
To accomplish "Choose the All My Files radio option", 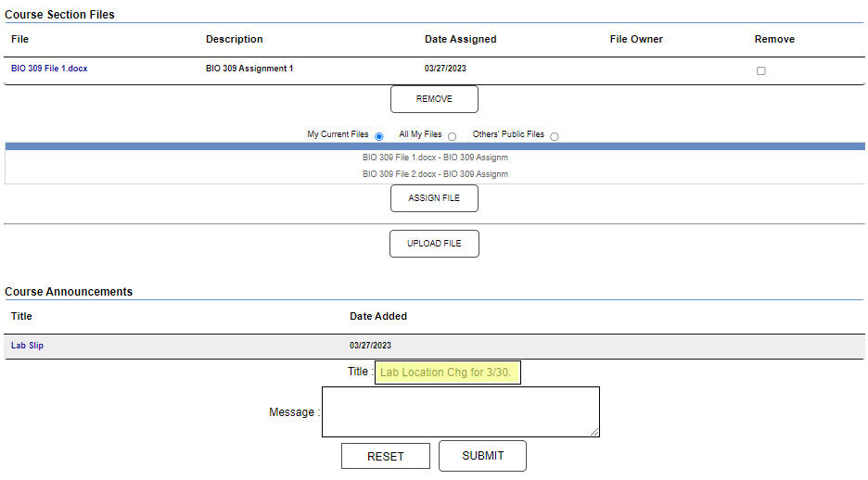I will [453, 136].
